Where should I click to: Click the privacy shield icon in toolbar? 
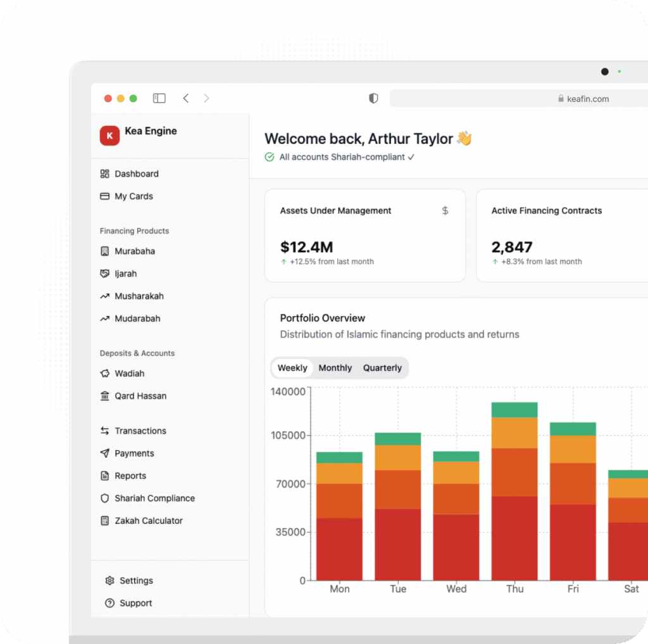[373, 98]
